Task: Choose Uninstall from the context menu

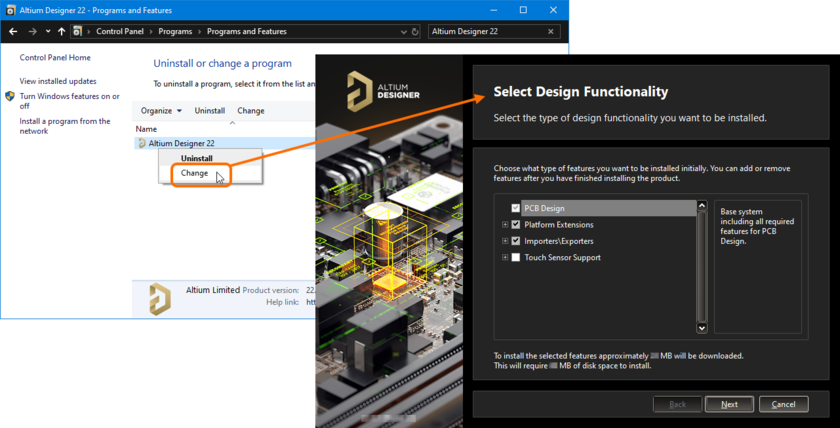Action: coord(197,159)
